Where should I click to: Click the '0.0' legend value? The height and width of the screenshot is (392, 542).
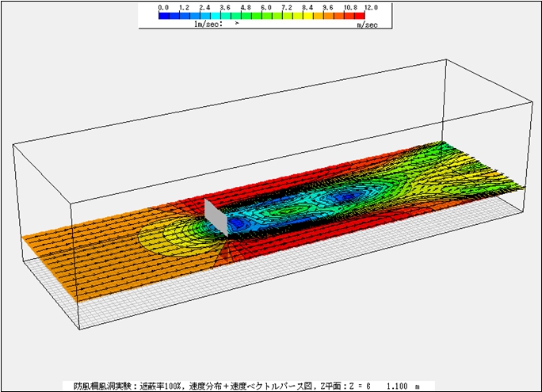(163, 8)
